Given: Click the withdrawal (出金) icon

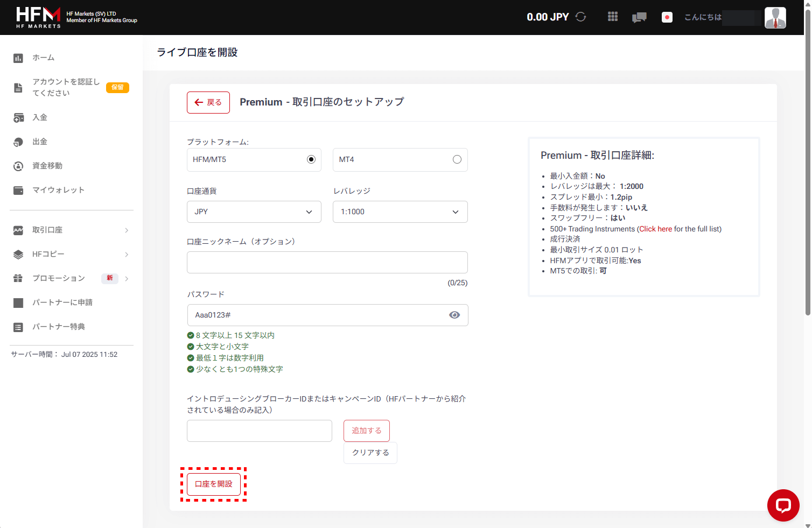Looking at the screenshot, I should tap(18, 142).
